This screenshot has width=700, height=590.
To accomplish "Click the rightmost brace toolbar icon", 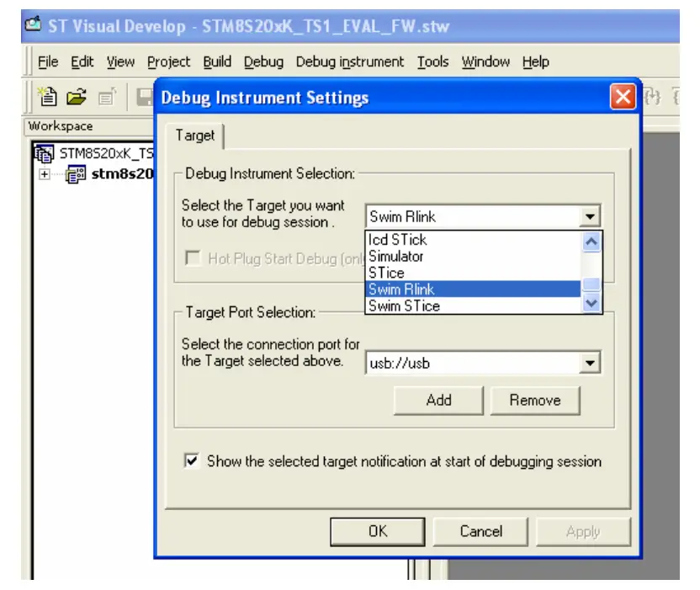I will [x=678, y=96].
